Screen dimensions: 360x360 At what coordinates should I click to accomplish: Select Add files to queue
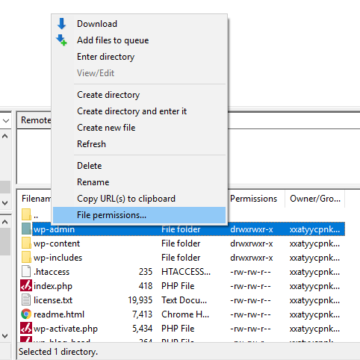coord(113,41)
